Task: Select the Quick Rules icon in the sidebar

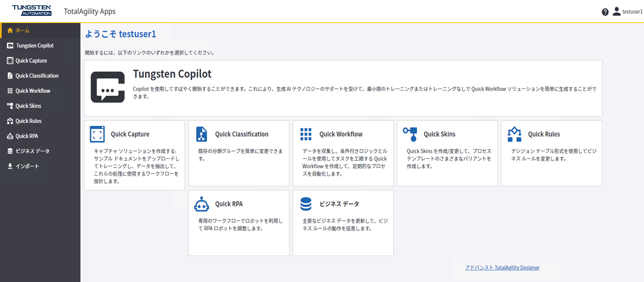Action: (10, 121)
